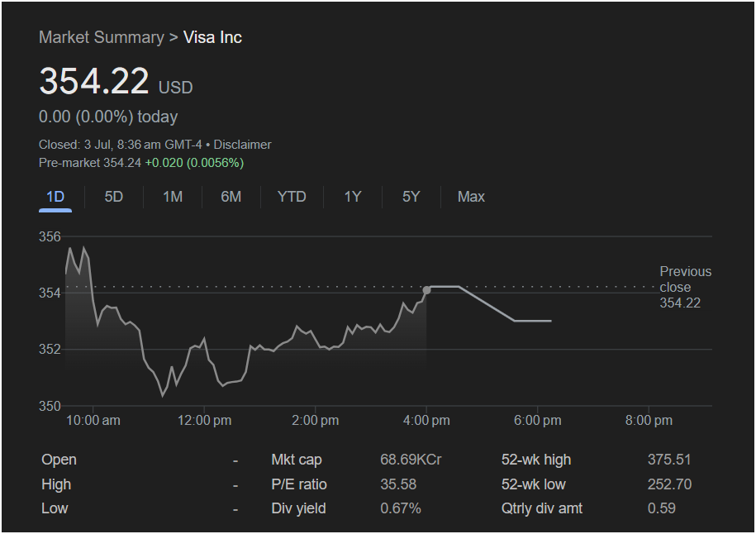Click the 350 y-axis label
Viewport: 756px width, 534px height.
pos(50,406)
